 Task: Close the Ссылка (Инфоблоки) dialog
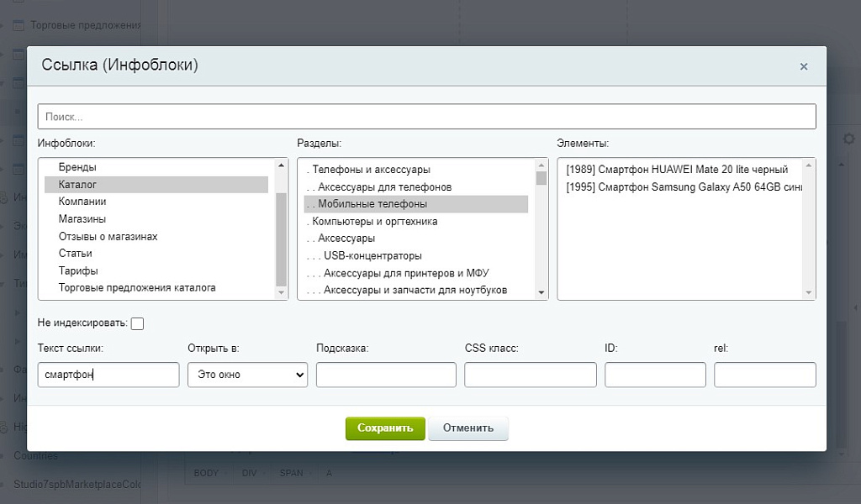coord(804,66)
